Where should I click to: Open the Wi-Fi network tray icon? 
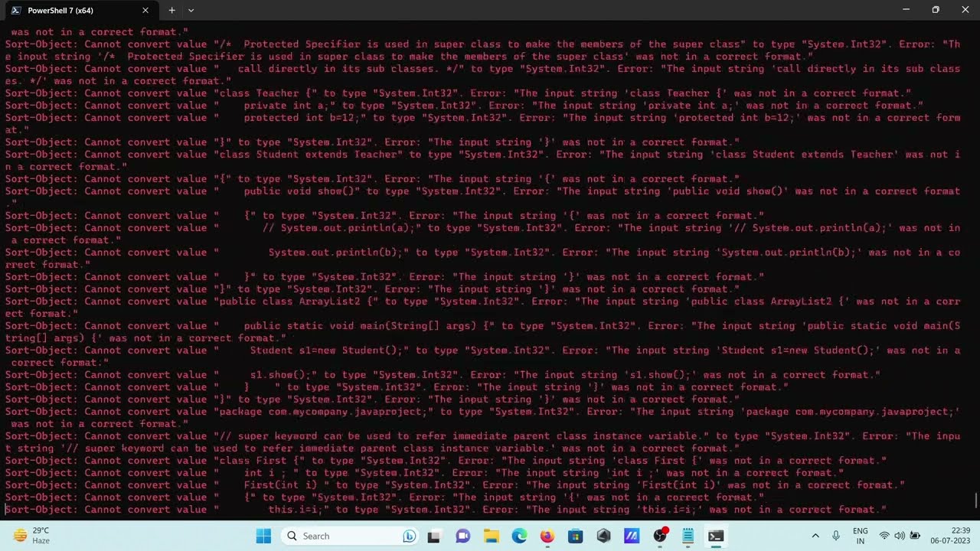885,536
